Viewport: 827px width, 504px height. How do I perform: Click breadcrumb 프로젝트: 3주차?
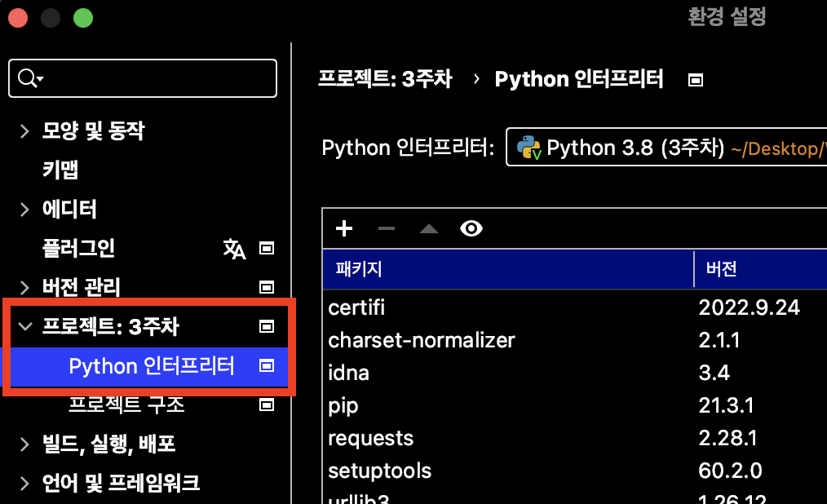[x=385, y=79]
